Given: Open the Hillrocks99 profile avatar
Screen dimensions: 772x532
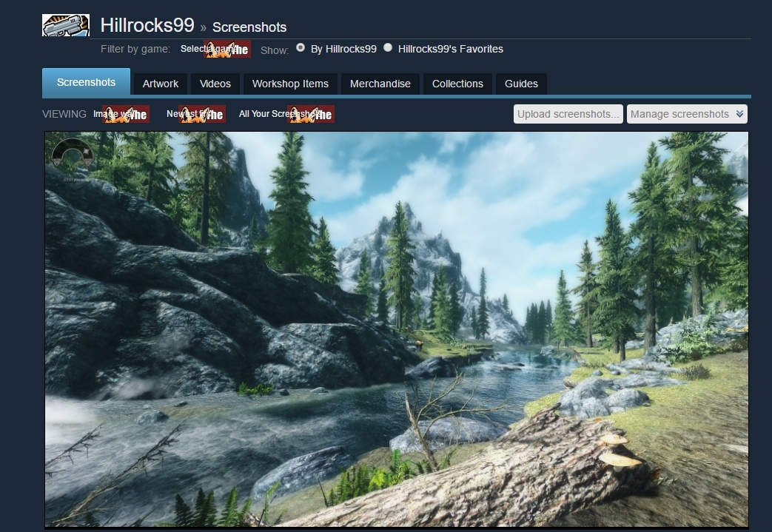Looking at the screenshot, I should (x=66, y=25).
